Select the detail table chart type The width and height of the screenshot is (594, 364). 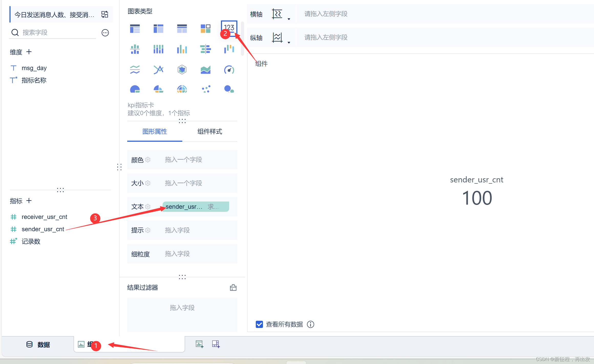pyautogui.click(x=182, y=29)
